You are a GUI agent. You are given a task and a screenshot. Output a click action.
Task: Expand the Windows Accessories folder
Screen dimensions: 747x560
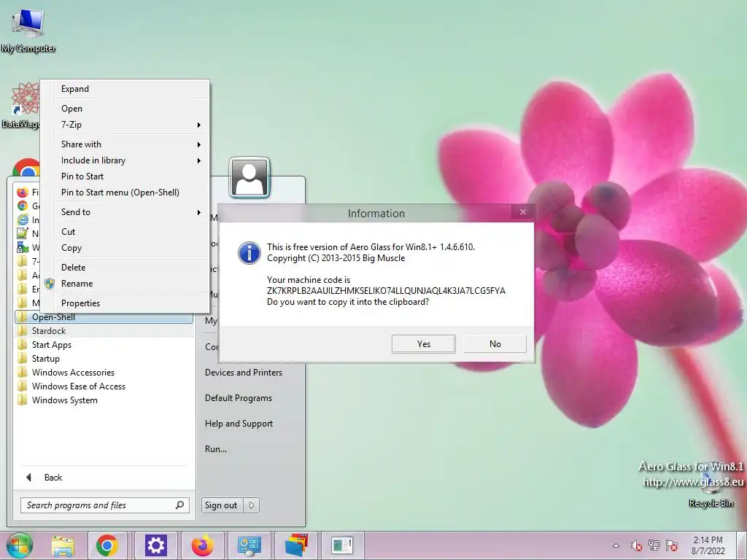coord(104,372)
